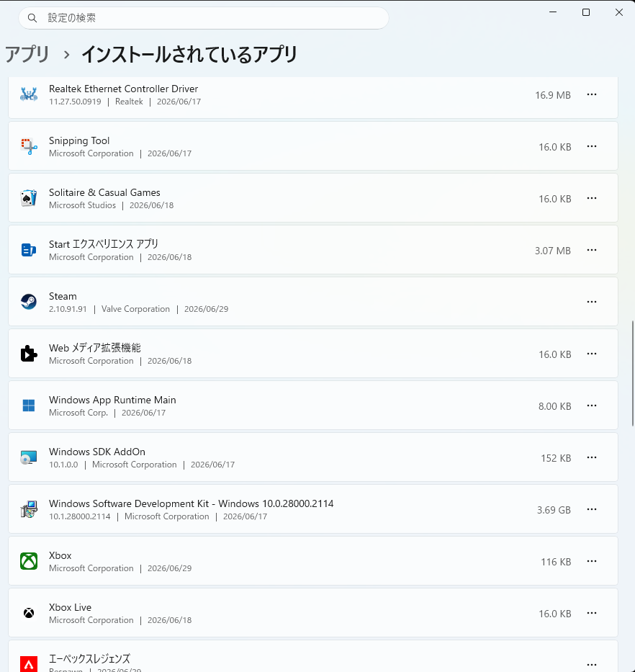Click the red エーペックスレジェンズ icon
The height and width of the screenshot is (672, 635).
point(29,664)
